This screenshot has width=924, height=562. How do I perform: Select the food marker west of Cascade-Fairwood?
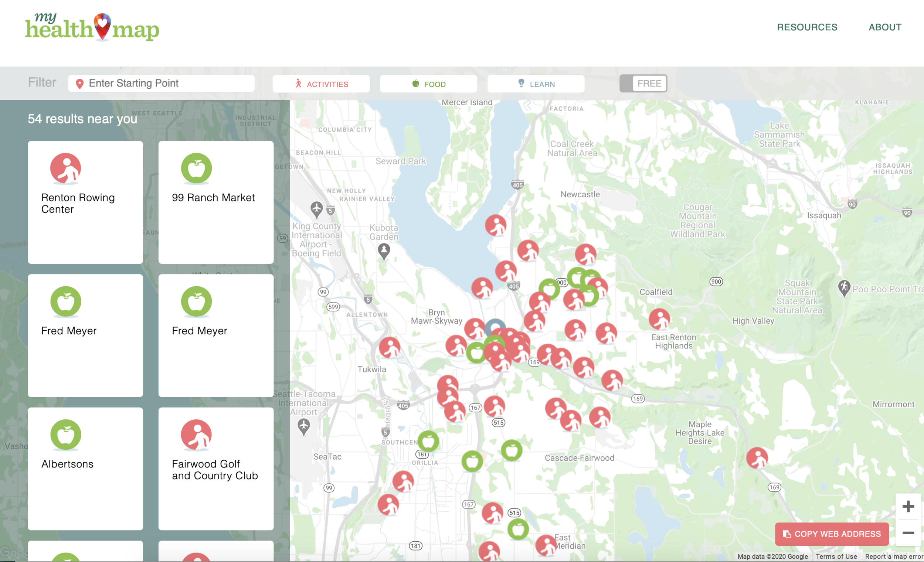[512, 450]
